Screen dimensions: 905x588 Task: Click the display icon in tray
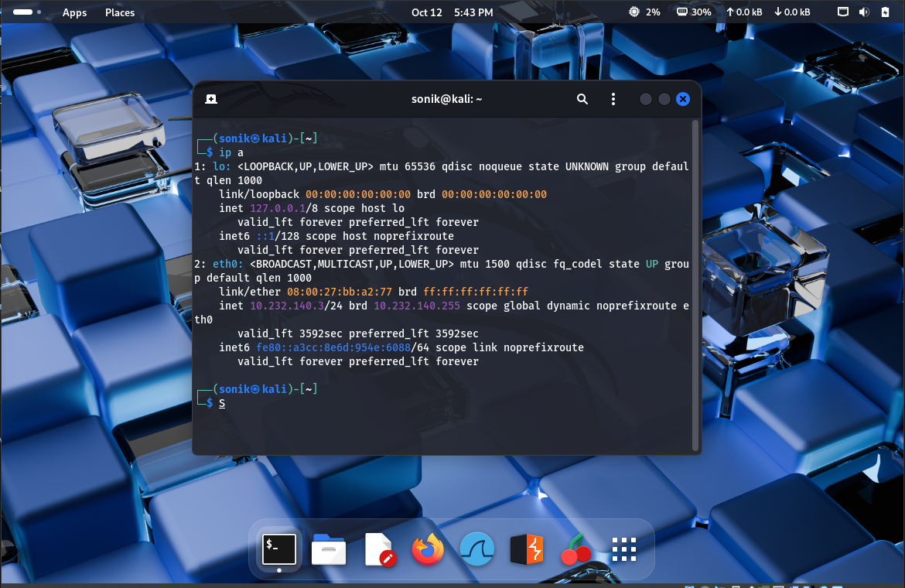pyautogui.click(x=843, y=12)
